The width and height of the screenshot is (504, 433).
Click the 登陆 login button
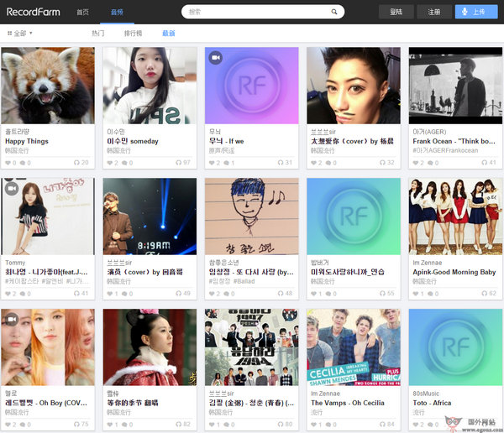point(396,12)
